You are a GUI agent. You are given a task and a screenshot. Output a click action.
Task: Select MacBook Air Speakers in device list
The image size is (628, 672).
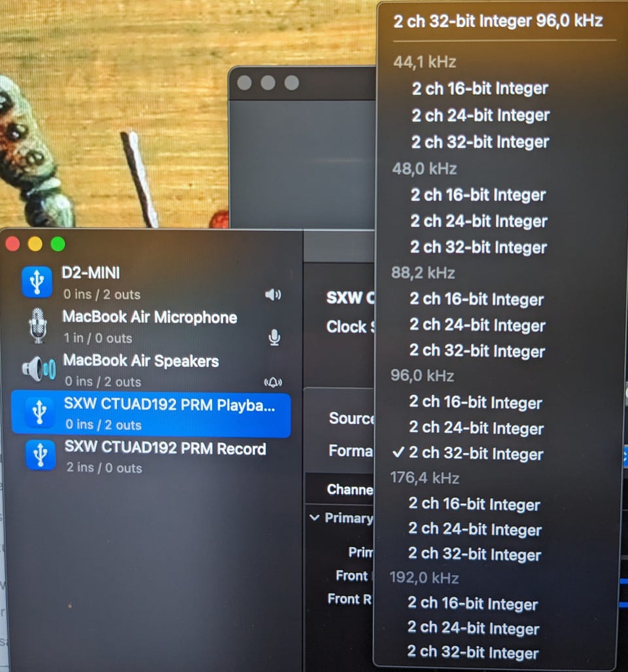click(151, 370)
